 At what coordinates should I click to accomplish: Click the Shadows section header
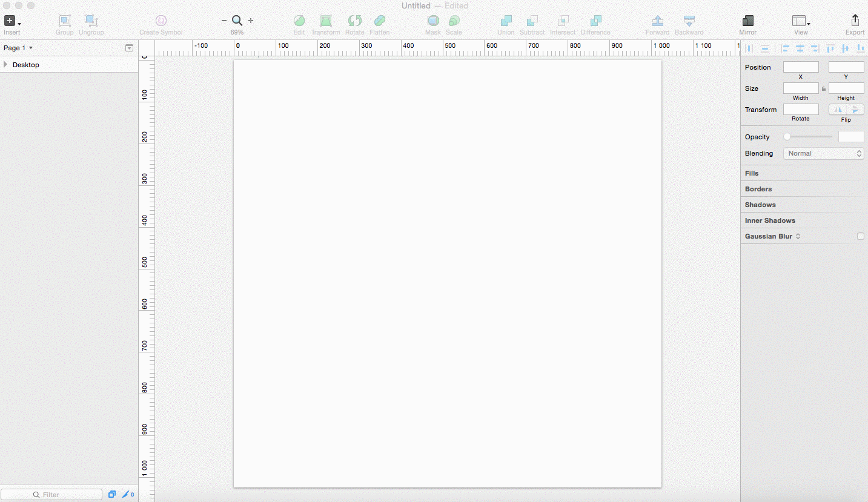coord(760,205)
